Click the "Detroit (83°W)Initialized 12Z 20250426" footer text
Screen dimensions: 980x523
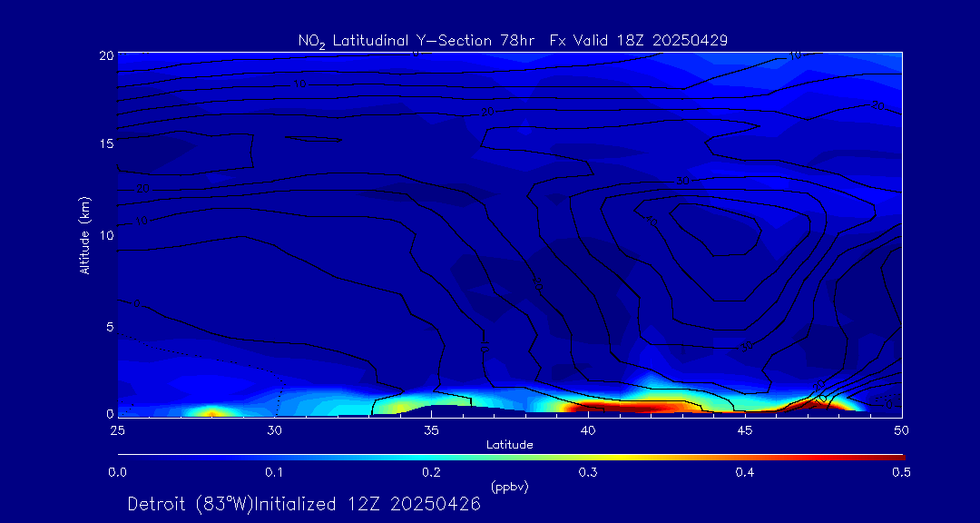(304, 504)
